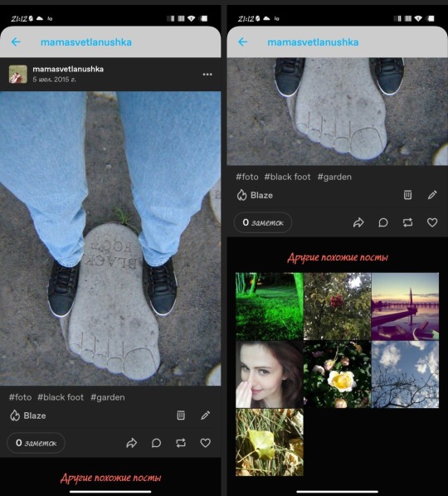
Task: Like the post with the left-screen heart
Action: click(x=206, y=443)
